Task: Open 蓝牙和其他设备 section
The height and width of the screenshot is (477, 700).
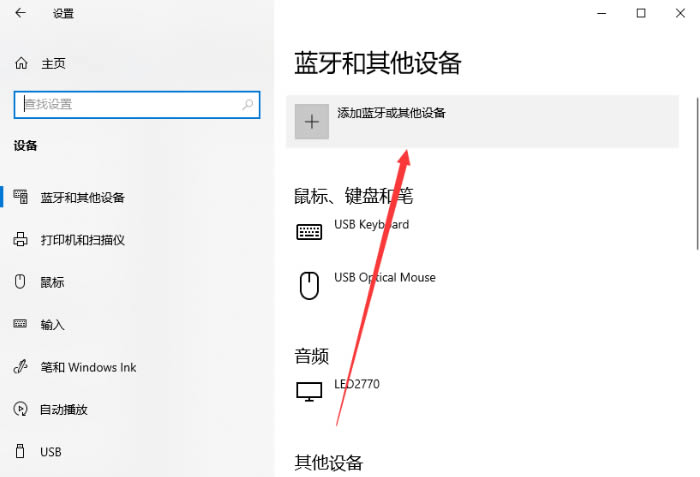Action: (82, 197)
